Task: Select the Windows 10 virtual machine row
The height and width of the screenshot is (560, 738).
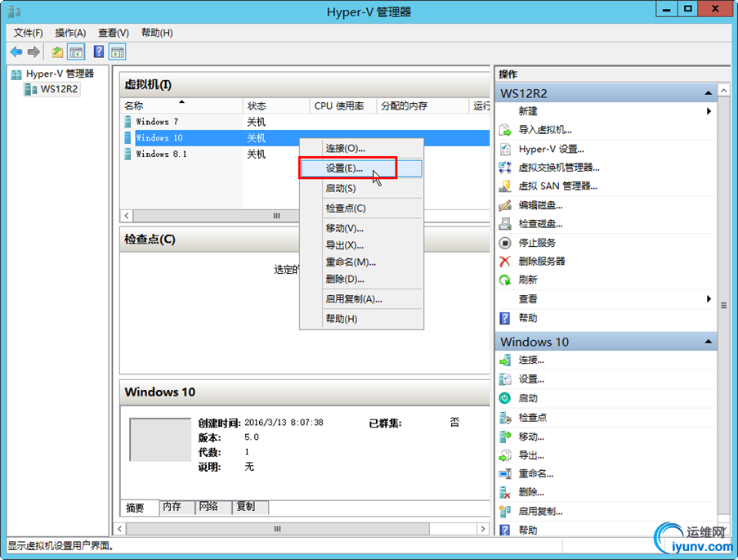Action: (305, 138)
